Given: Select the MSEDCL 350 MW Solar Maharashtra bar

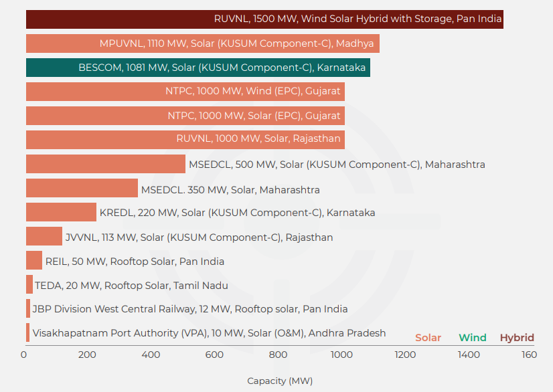Looking at the screenshot, I should click(82, 189).
